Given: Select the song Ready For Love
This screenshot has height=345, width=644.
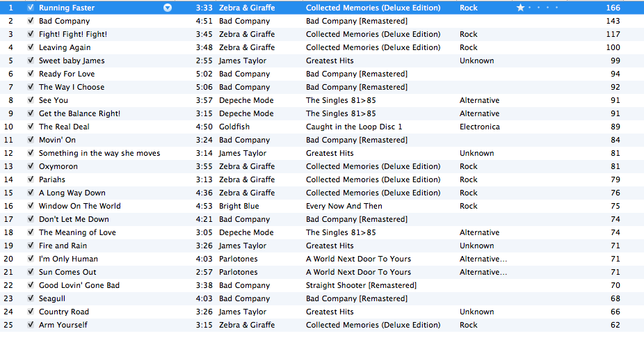Looking at the screenshot, I should pos(67,74).
